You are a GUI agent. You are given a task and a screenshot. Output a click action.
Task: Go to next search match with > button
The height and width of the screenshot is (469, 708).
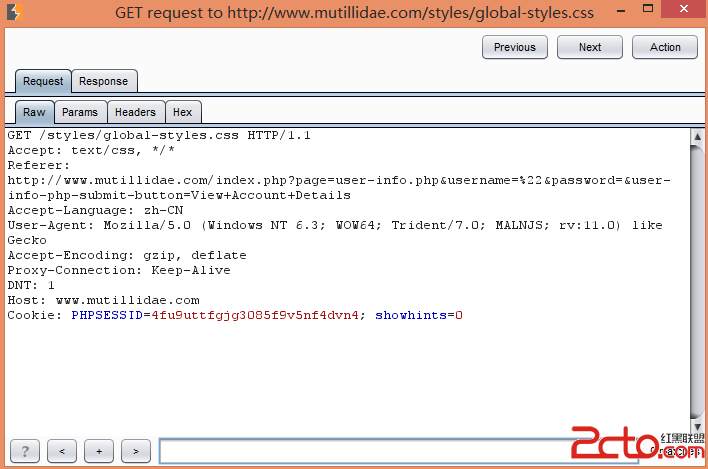[x=136, y=451]
